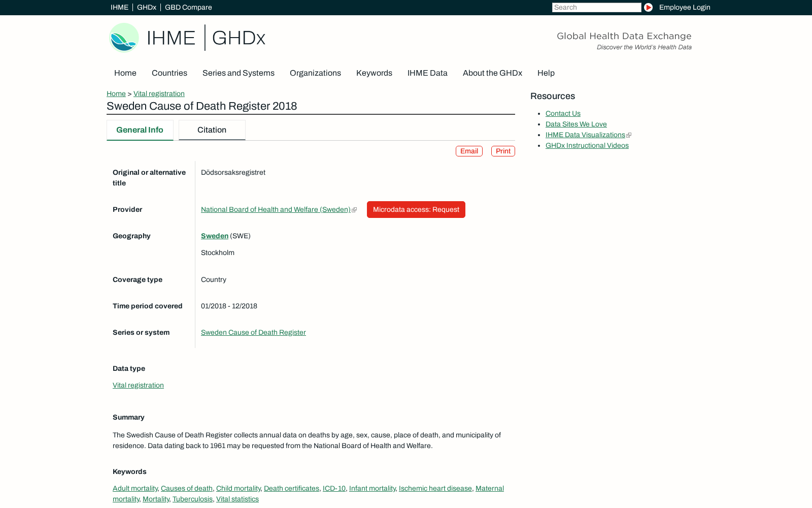
Task: Click Employee Login
Action: tap(685, 7)
